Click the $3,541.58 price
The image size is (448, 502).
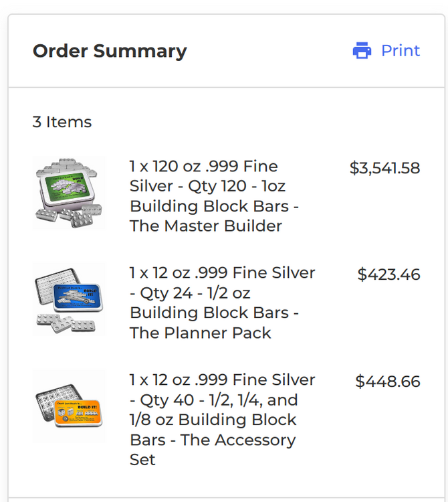click(x=384, y=168)
